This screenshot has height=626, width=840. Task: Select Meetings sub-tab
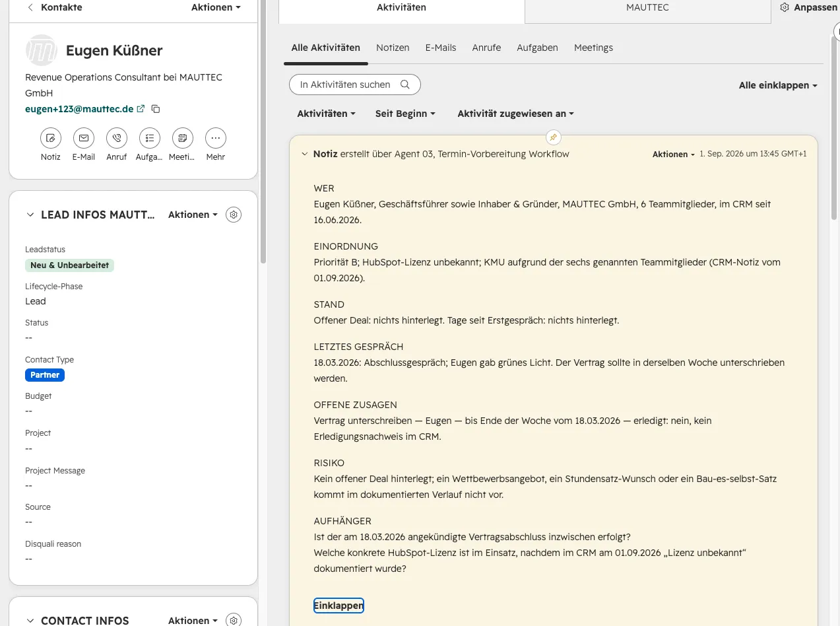[593, 48]
